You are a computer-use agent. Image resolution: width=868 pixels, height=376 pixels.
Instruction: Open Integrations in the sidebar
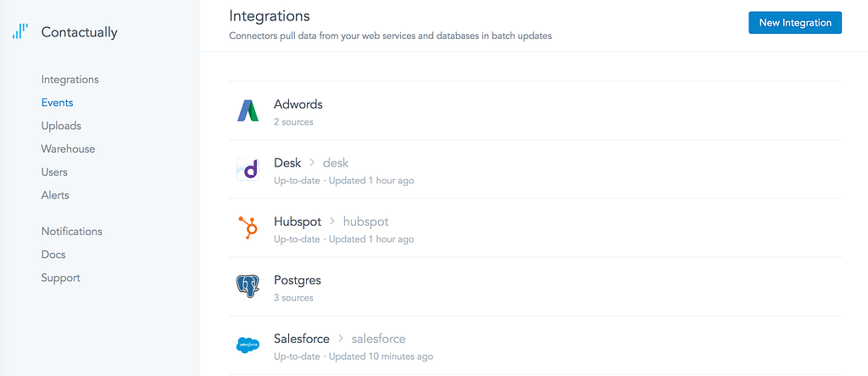click(x=70, y=80)
